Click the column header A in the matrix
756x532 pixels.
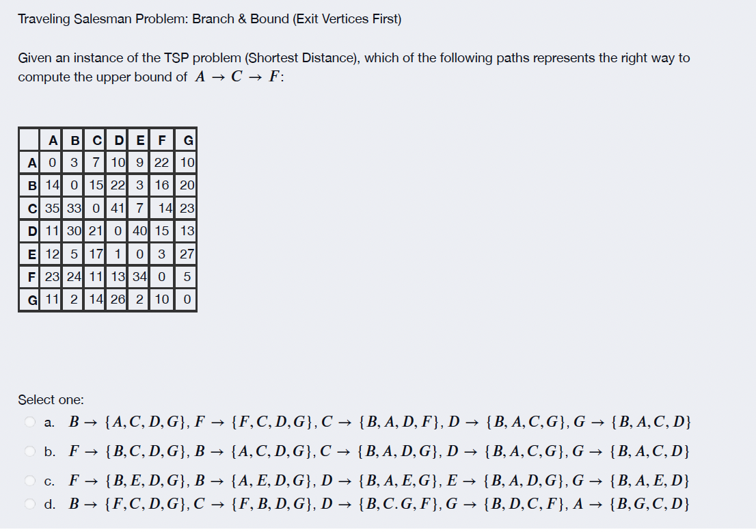pyautogui.click(x=53, y=140)
